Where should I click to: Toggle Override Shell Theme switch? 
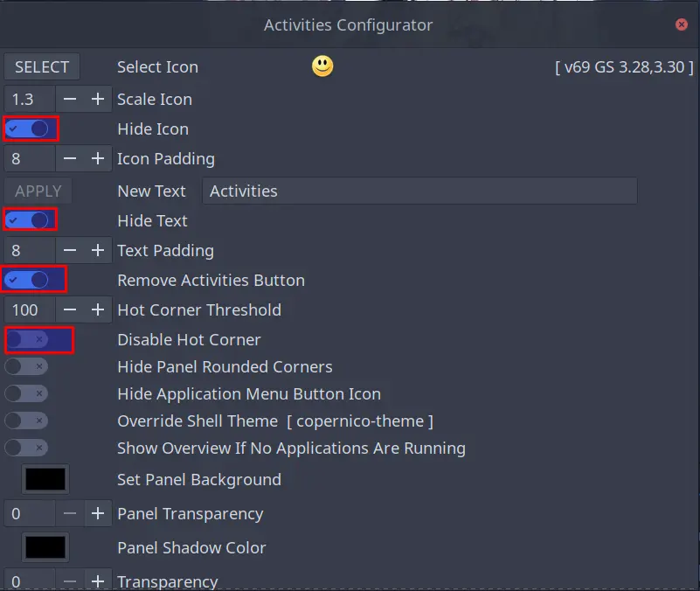click(x=26, y=421)
